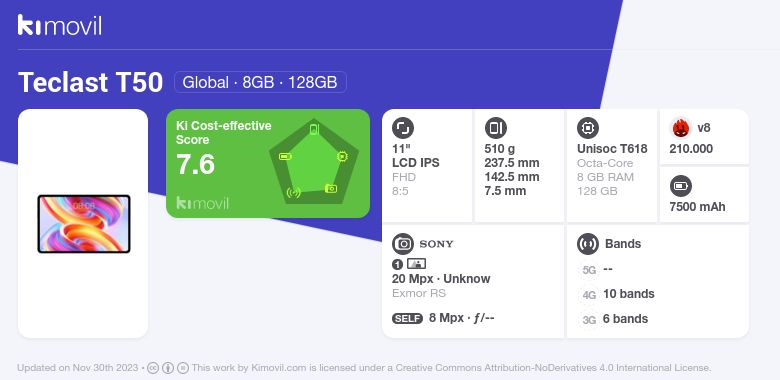Click the camera icon beside SONY
The width and height of the screenshot is (780, 380).
coord(403,244)
